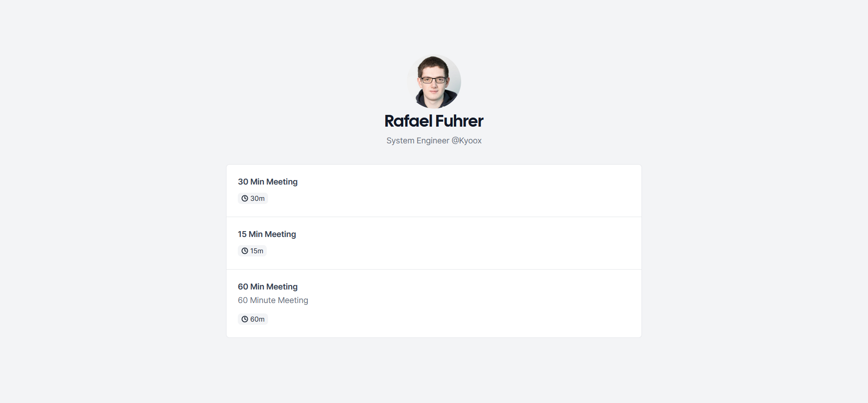Screen dimensions: 868x403
Task: Click the clock icon beside 60m
Action: 245,319
